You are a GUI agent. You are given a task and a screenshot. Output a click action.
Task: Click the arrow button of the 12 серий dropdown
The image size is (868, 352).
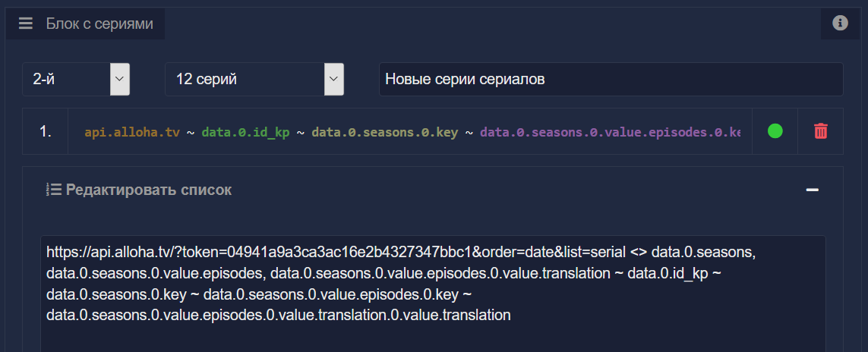(x=334, y=79)
